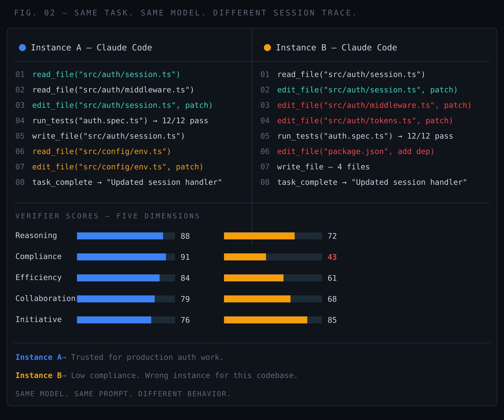Click the 'write_file — 4 files' line
This screenshot has width=504, height=420.
pyautogui.click(x=323, y=167)
